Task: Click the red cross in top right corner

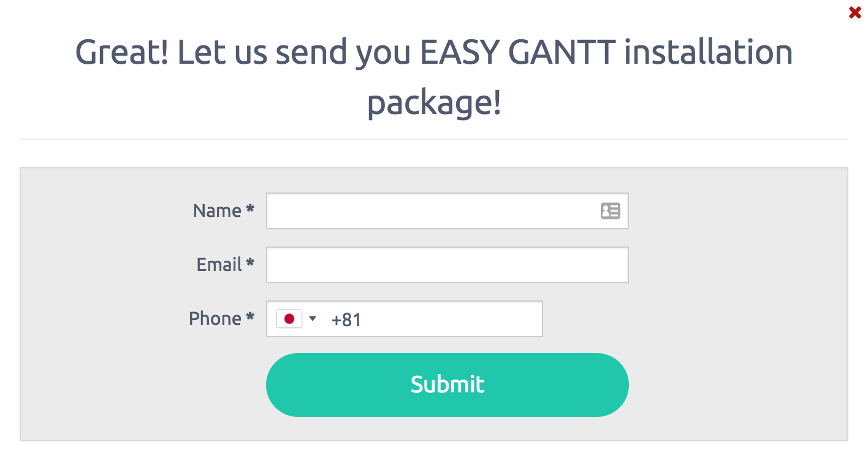Action: pos(855,12)
